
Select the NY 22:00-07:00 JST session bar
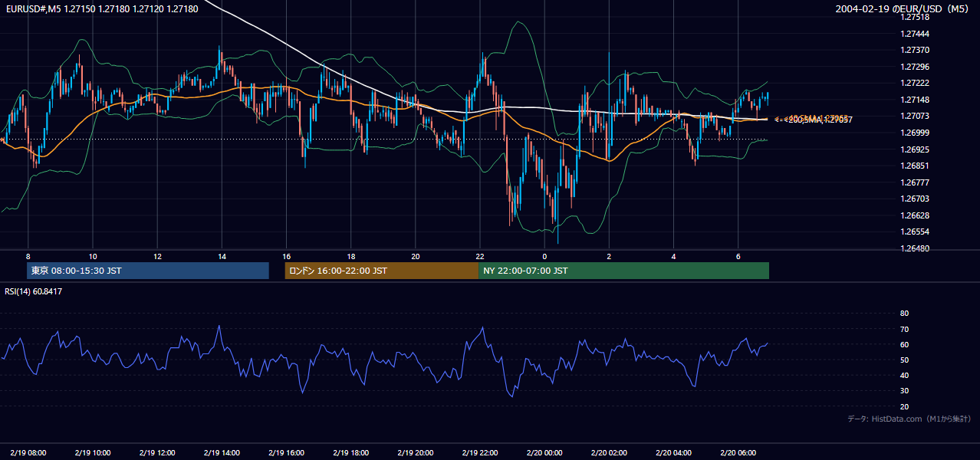click(x=623, y=271)
